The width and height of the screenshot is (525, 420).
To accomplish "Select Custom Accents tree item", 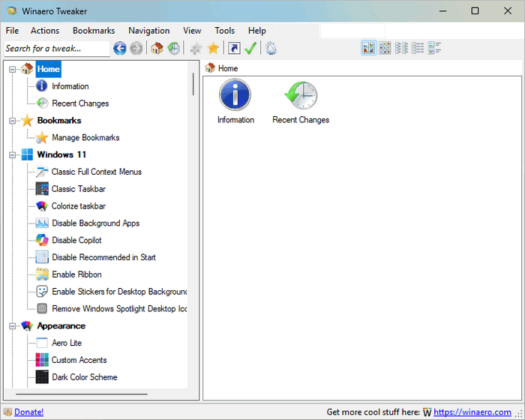I will coord(79,360).
